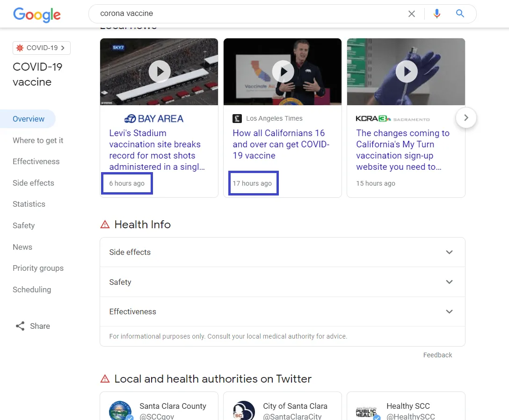Play the Levi's Stadium video
The image size is (509, 420).
pos(160,72)
